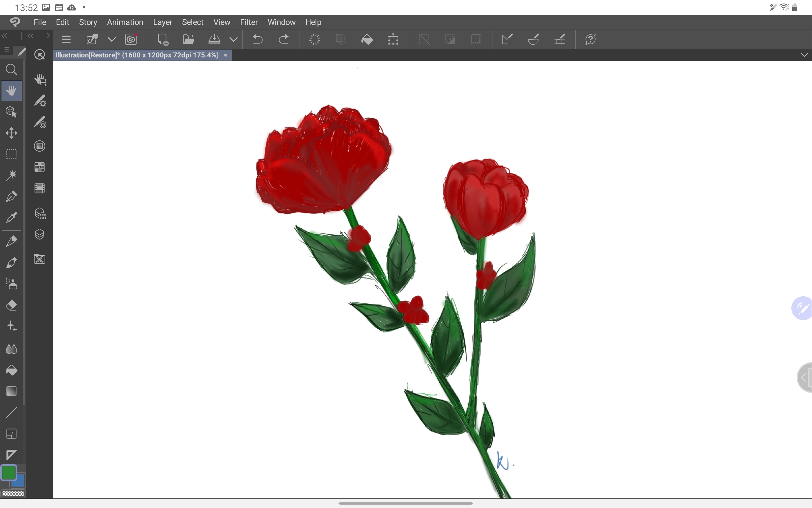The height and width of the screenshot is (508, 812).
Task: Click the Undo arrow in toolbar
Action: click(258, 39)
